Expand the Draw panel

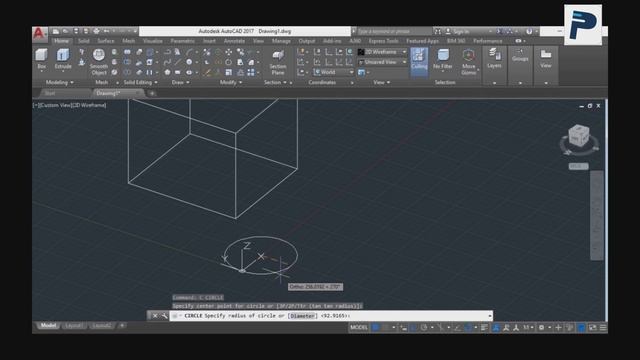tap(180, 82)
